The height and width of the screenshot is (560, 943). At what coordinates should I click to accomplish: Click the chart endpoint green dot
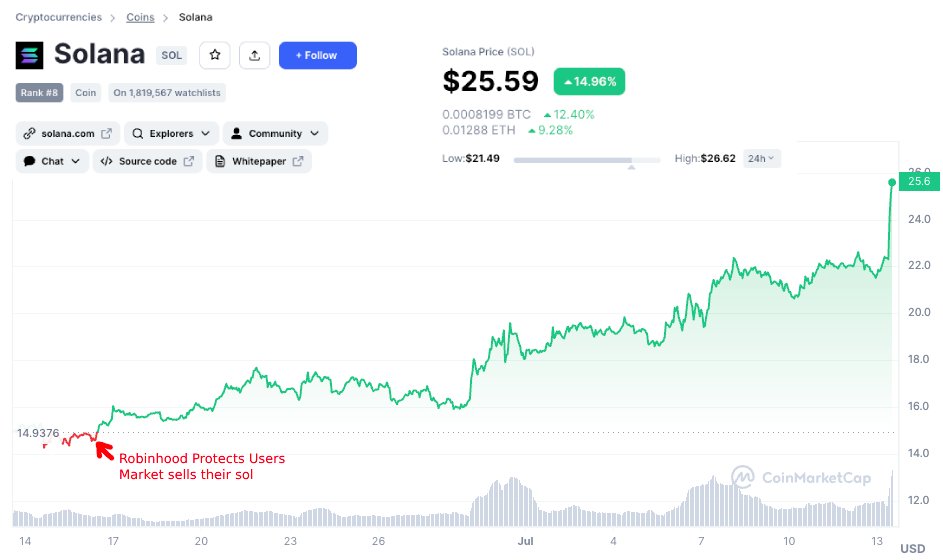point(892,182)
